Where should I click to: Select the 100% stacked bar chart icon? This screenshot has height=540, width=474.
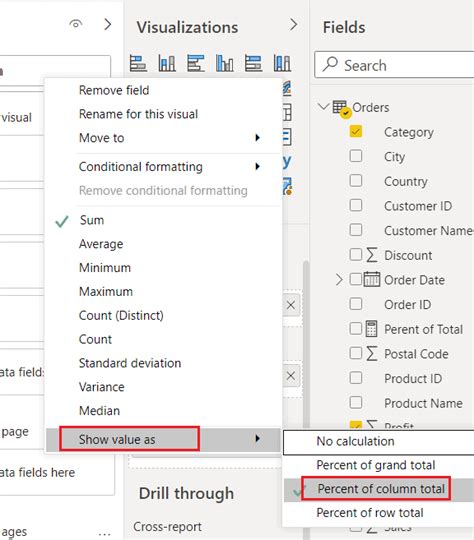click(x=253, y=63)
